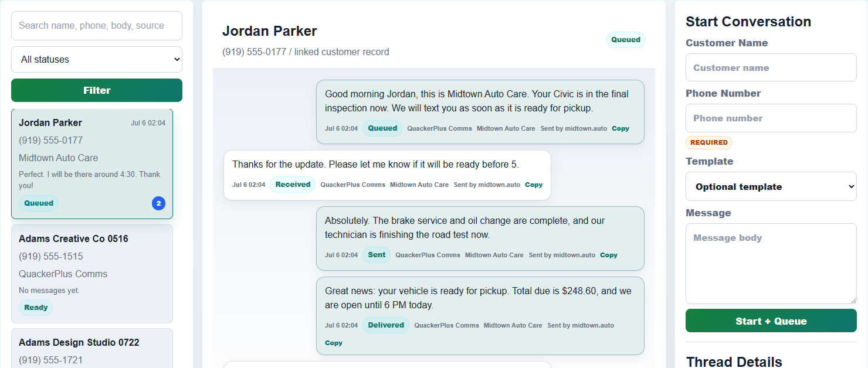This screenshot has width=868, height=368.
Task: Click the Message body textarea
Action: [771, 264]
